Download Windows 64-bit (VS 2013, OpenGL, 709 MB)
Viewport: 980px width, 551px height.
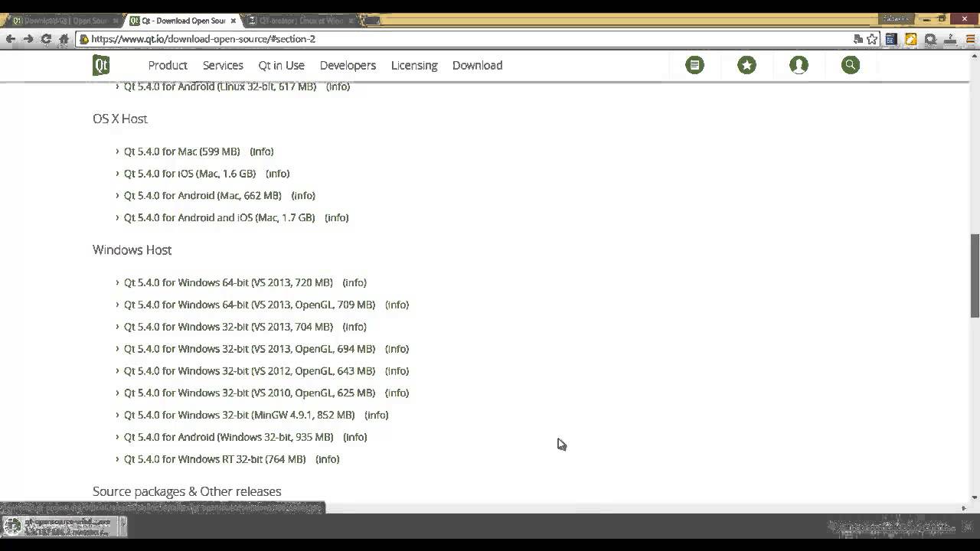coord(250,305)
